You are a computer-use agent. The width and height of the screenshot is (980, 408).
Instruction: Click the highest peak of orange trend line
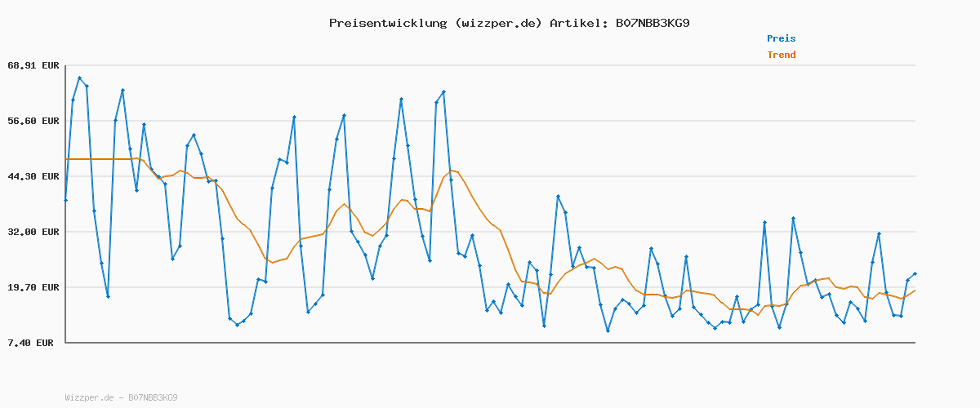[450, 171]
